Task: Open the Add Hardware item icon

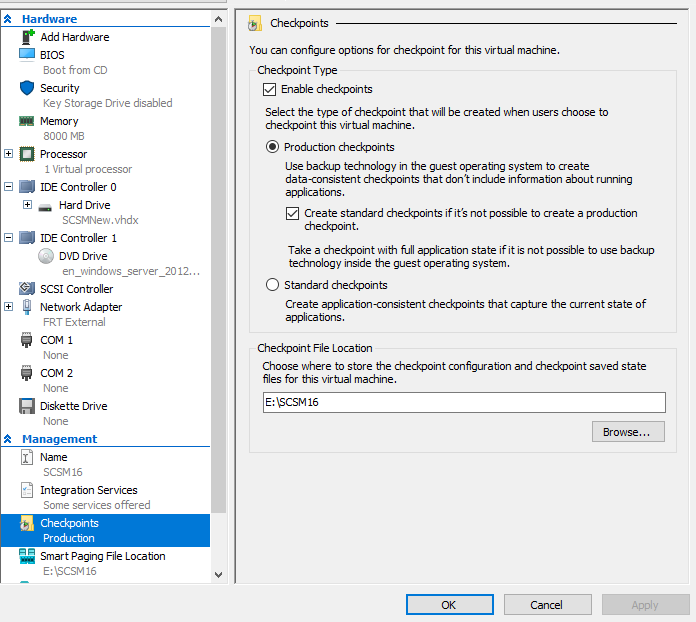Action: [x=28, y=37]
